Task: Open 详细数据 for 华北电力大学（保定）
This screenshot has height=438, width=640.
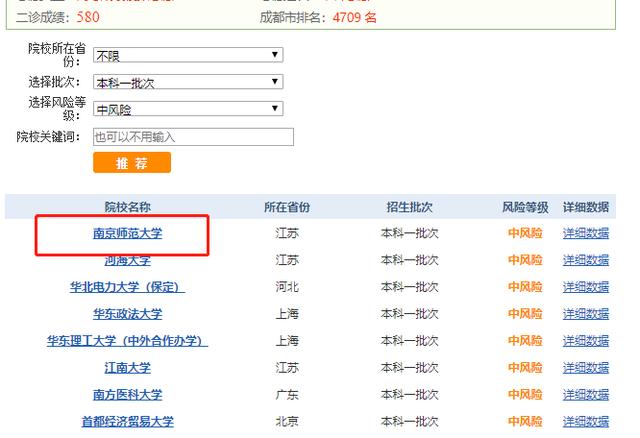Action: click(x=586, y=287)
